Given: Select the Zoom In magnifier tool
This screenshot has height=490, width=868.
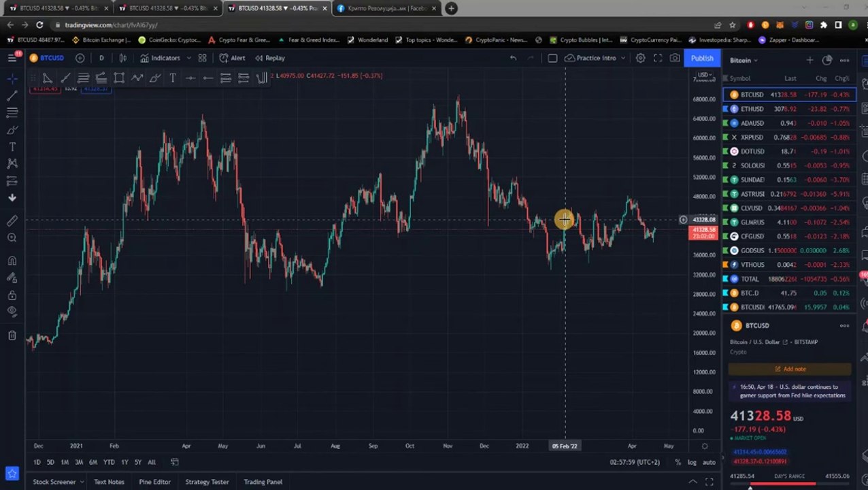Looking at the screenshot, I should coord(12,238).
